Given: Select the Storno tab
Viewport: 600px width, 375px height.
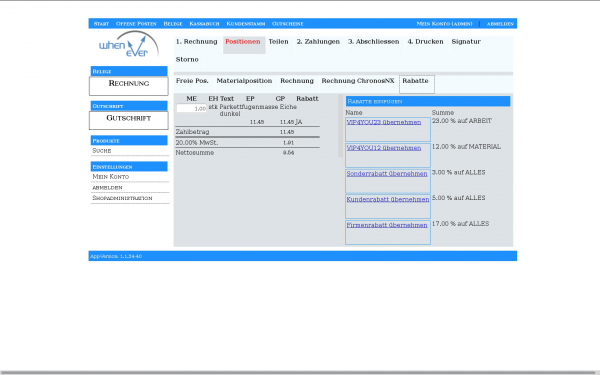Looking at the screenshot, I should click(x=187, y=60).
